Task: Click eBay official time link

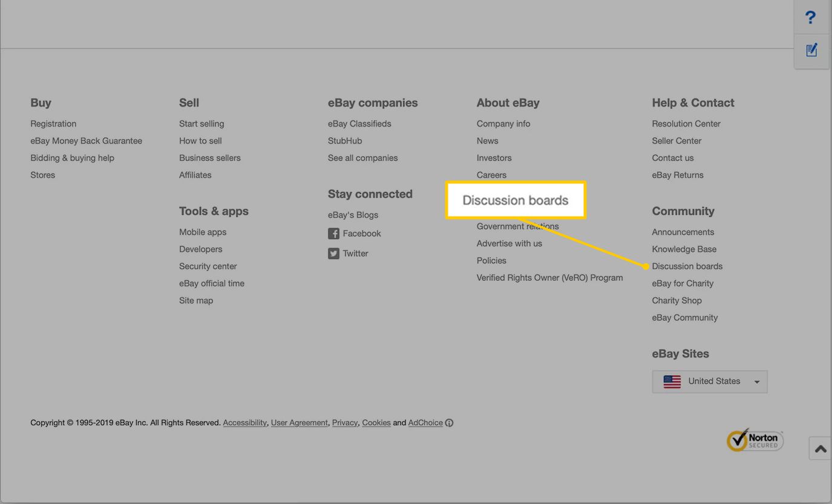Action: click(212, 283)
